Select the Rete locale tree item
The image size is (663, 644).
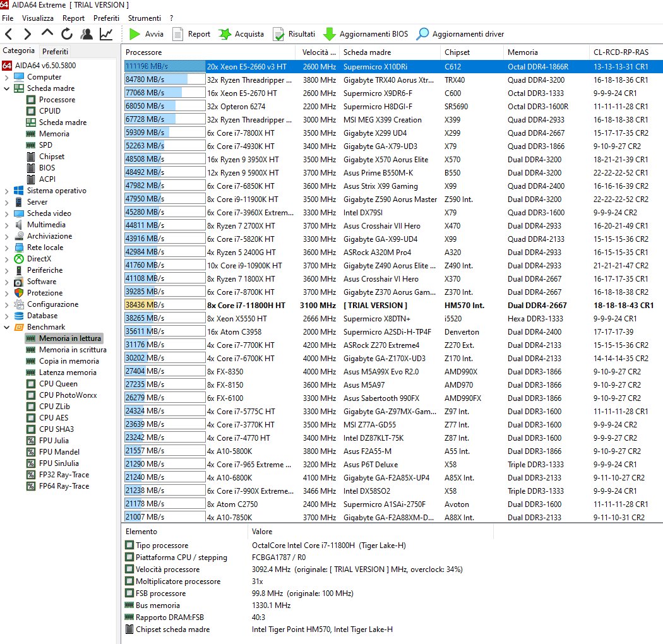coord(45,247)
